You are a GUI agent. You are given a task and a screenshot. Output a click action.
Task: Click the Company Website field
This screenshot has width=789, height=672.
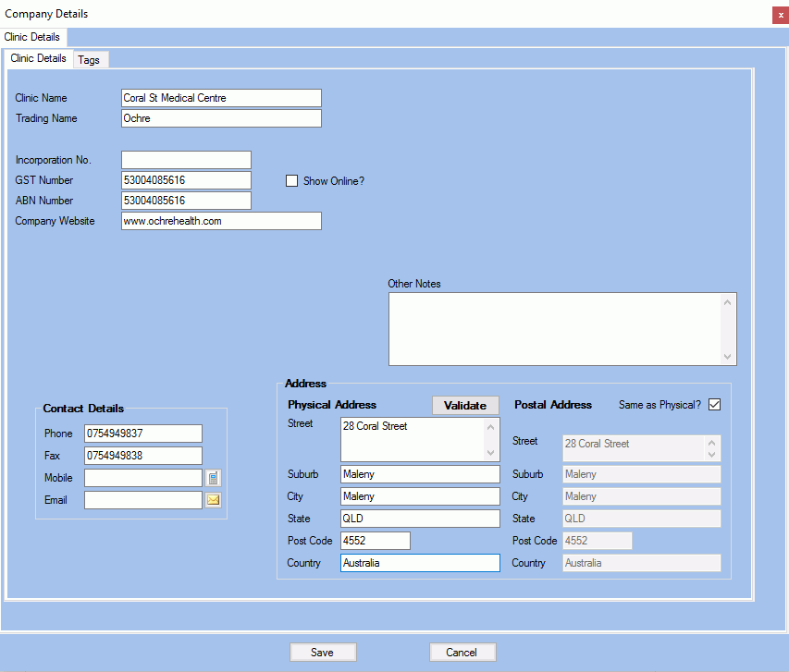(x=221, y=221)
